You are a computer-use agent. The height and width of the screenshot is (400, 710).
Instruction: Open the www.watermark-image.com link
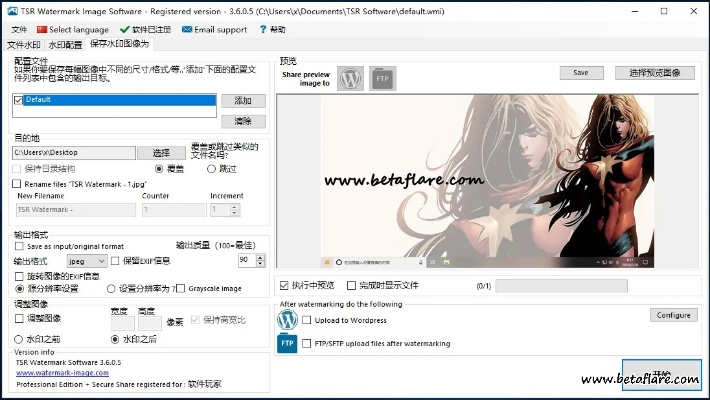[x=62, y=373]
